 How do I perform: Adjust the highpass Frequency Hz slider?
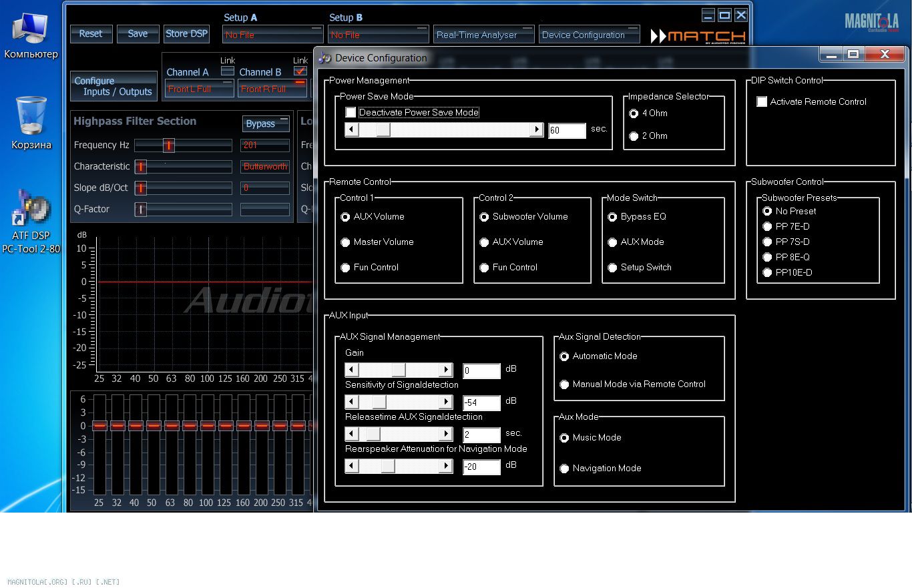(169, 145)
